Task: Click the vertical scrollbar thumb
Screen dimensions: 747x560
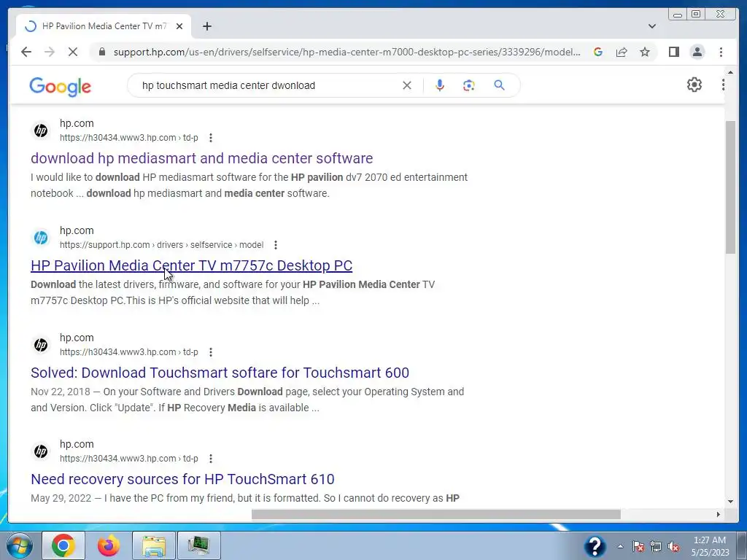Action: point(730,187)
